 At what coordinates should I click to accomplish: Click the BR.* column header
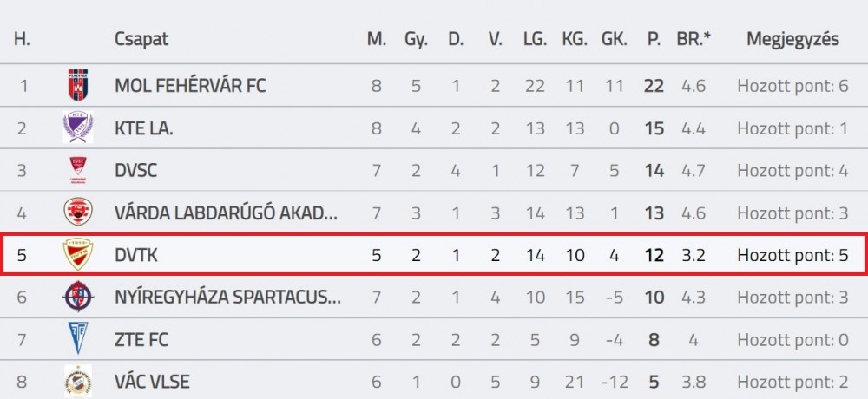point(694,39)
